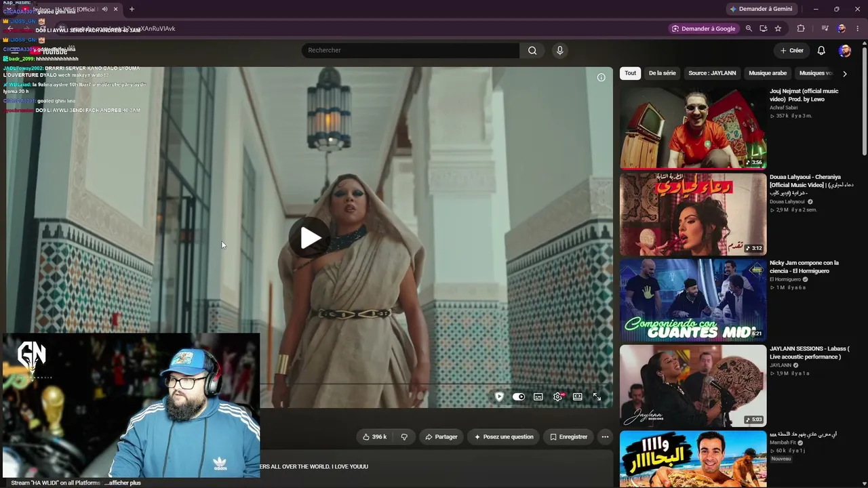
Task: Dislike the video with the thumbs-down
Action: [x=404, y=437]
